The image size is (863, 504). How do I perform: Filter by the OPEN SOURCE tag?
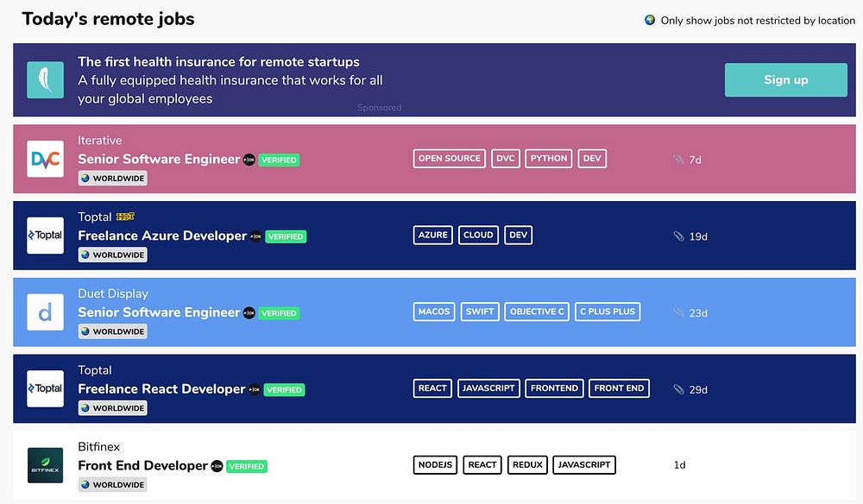449,159
